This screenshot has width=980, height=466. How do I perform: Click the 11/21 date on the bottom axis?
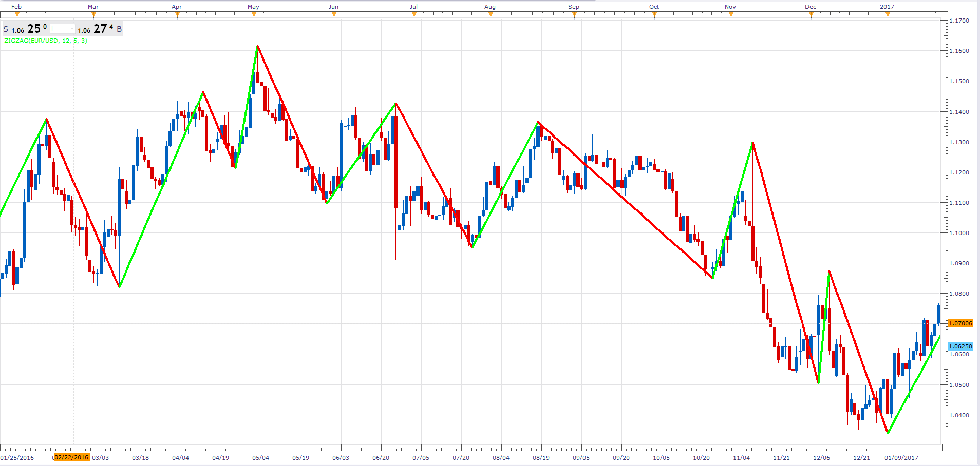point(782,458)
